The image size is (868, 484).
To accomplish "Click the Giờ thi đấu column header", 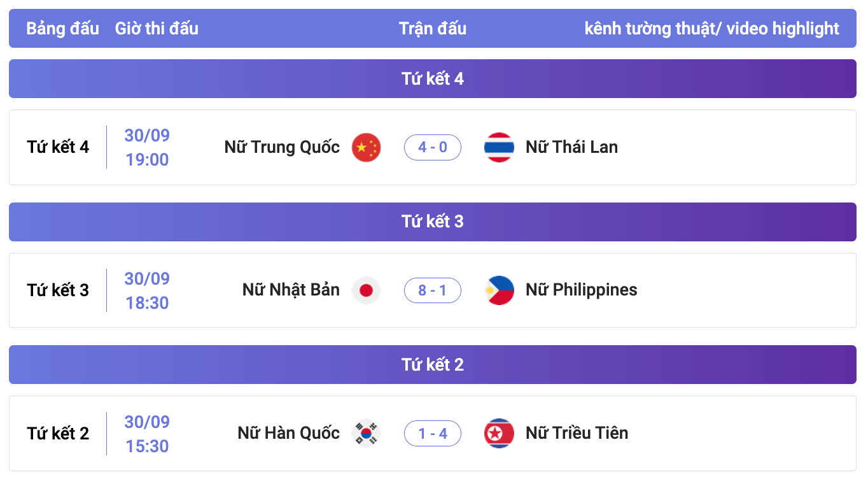I will [157, 29].
